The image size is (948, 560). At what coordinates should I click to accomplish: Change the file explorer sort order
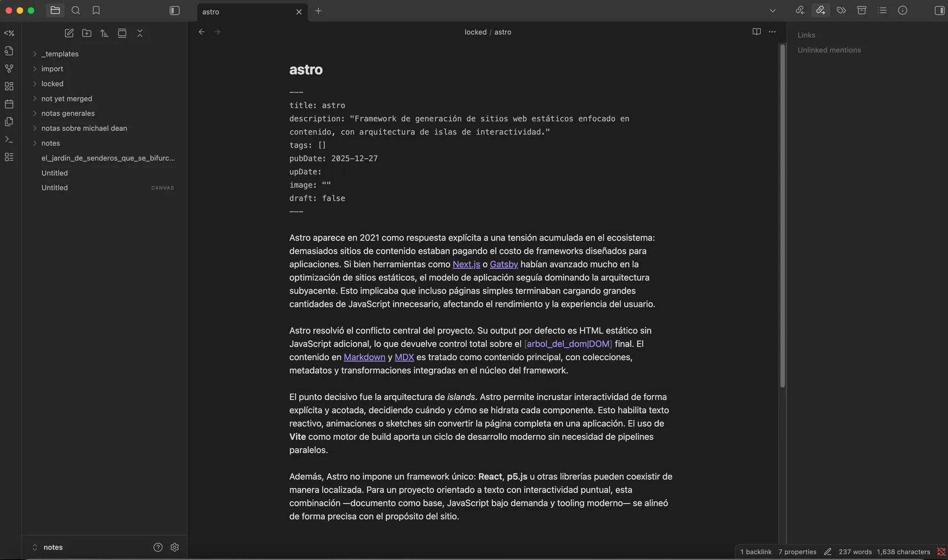point(104,33)
